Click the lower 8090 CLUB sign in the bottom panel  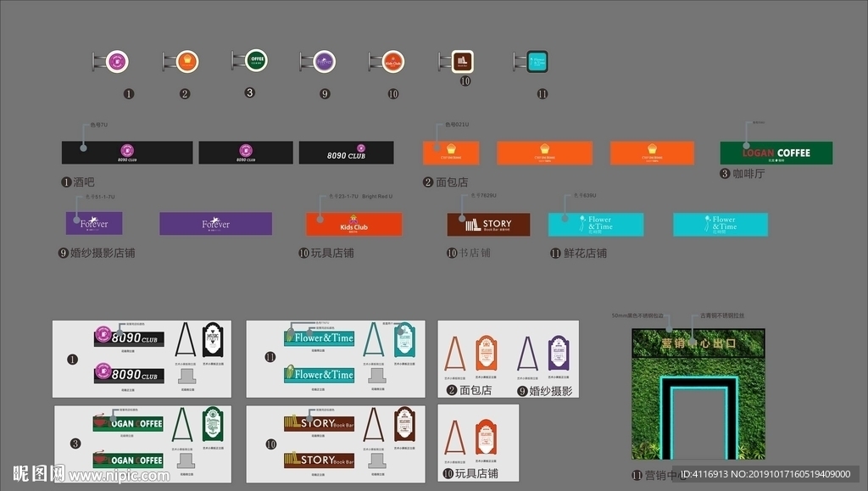[x=129, y=374]
